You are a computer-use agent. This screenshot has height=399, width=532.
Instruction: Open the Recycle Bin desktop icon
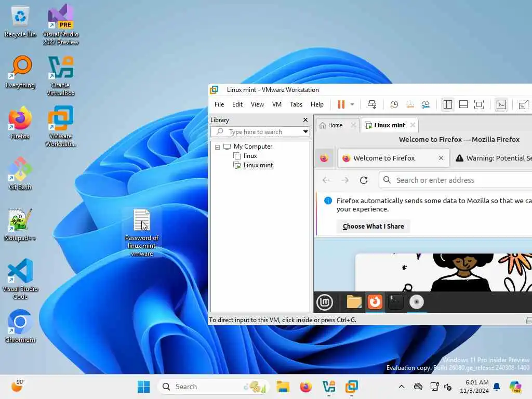click(20, 21)
